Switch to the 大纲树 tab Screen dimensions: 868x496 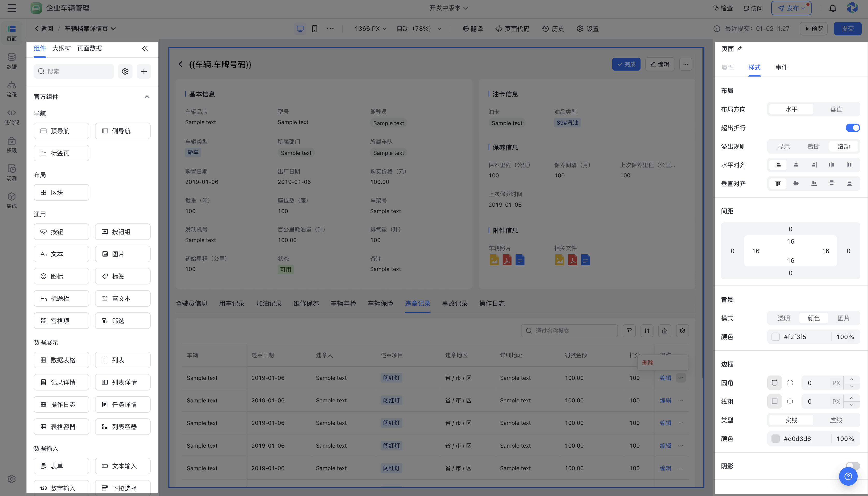coord(61,48)
